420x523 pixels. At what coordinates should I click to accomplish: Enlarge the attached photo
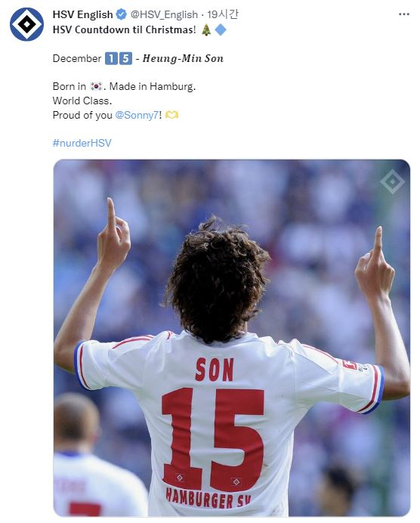(232, 338)
